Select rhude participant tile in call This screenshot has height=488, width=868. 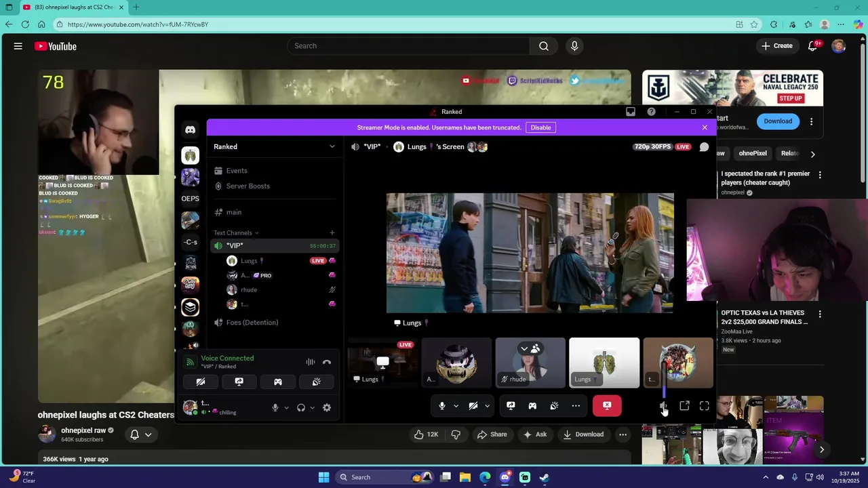(530, 363)
